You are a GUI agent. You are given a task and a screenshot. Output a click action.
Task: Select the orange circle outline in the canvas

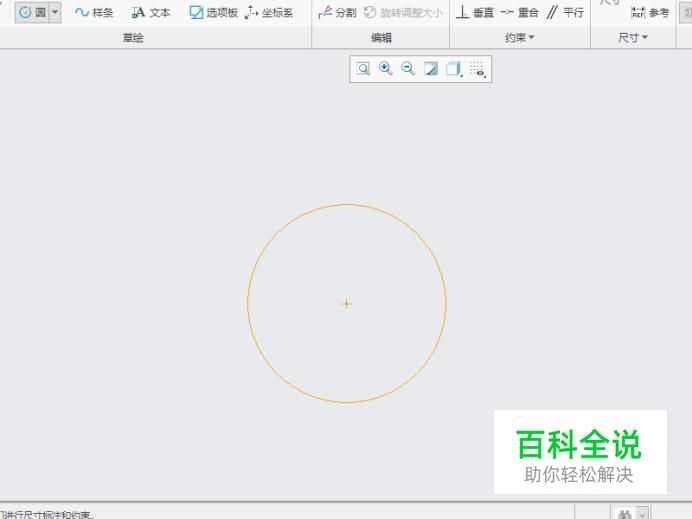(x=347, y=204)
